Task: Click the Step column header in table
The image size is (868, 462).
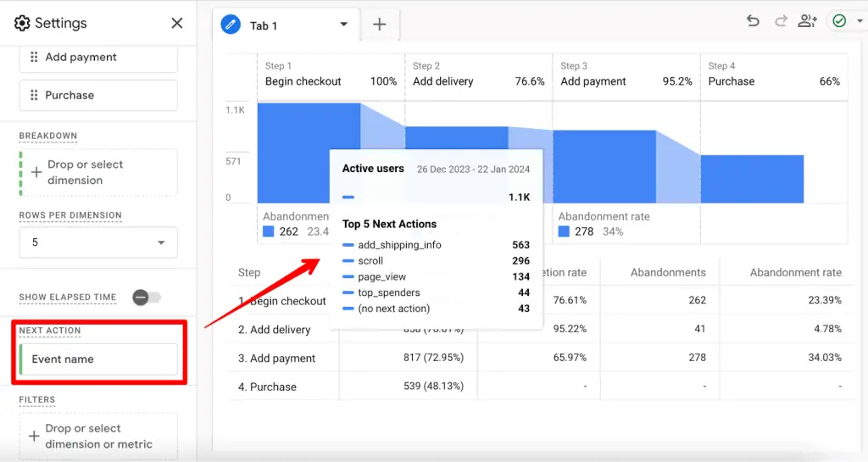Action: (249, 273)
